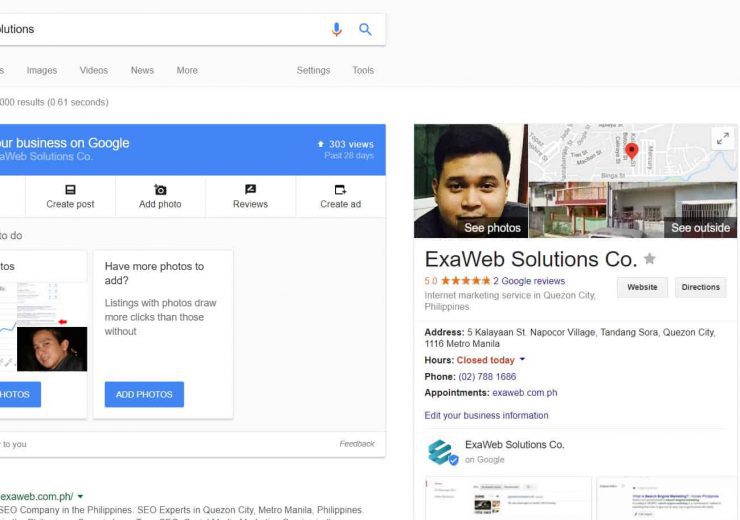
Task: Open 2 Google reviews link
Action: (x=529, y=281)
